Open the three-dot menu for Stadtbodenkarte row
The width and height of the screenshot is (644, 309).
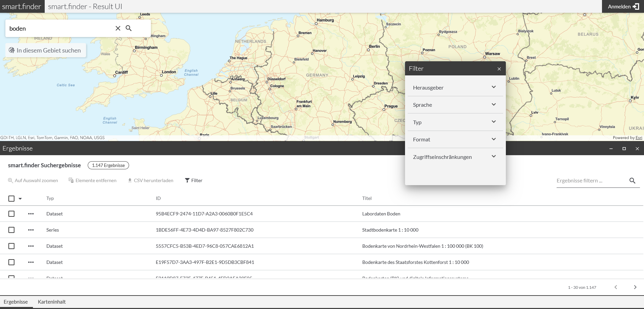pos(31,230)
